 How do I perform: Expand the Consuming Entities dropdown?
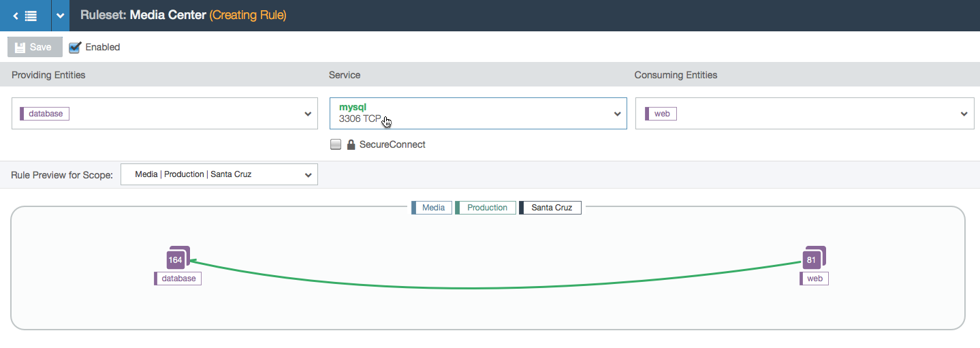pyautogui.click(x=804, y=114)
